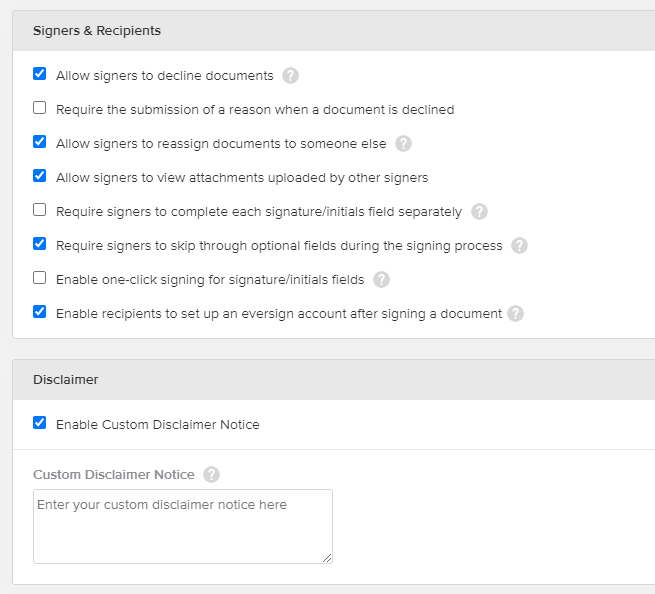Click the Signers & Recipients section header
This screenshot has height=594, width=655.
(97, 31)
